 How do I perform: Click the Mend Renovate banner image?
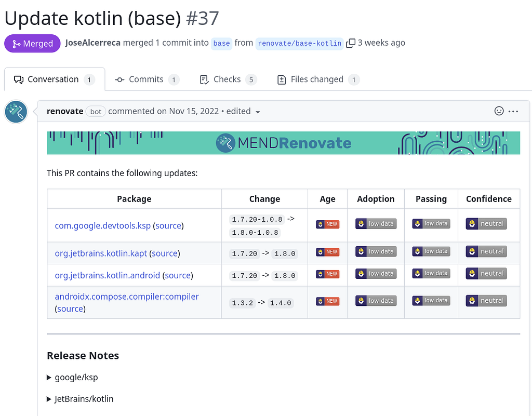click(283, 143)
